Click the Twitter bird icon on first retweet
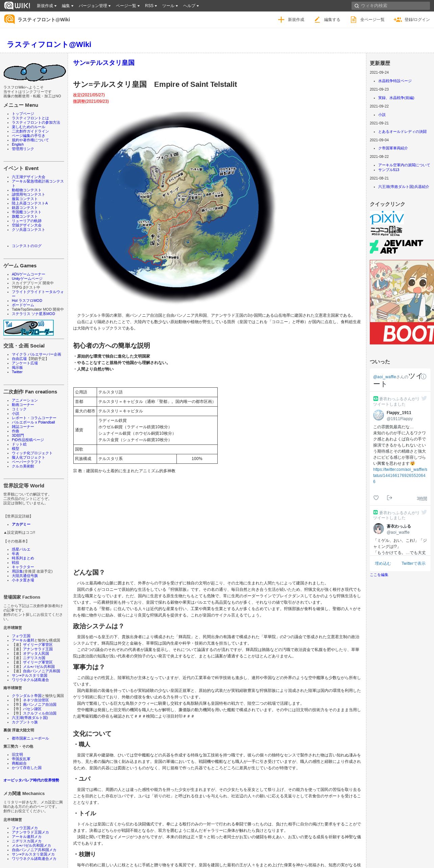The height and width of the screenshot is (868, 434). (x=424, y=399)
